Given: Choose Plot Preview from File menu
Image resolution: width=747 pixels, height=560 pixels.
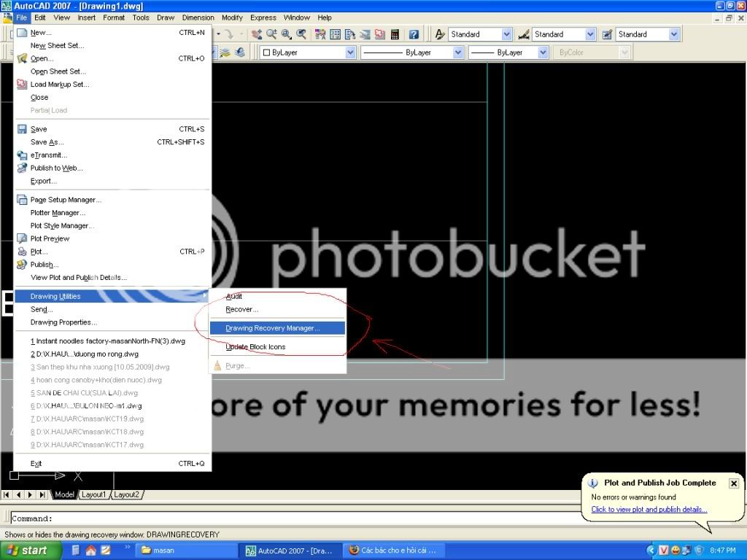Looking at the screenshot, I should [112, 238].
